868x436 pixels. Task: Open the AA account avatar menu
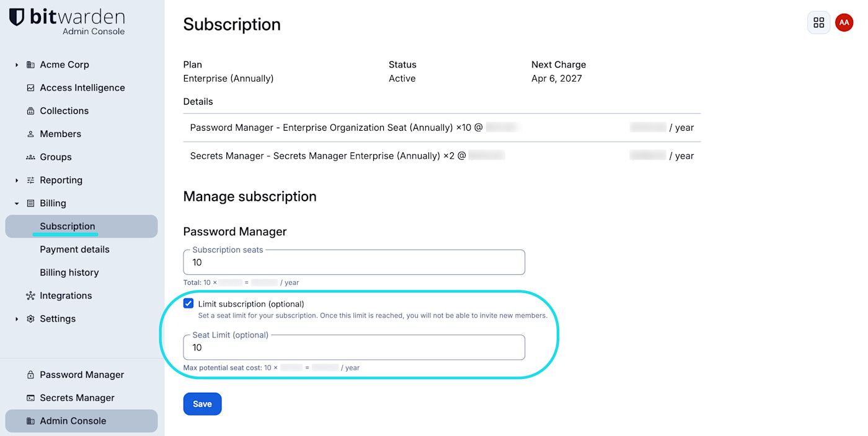click(844, 23)
